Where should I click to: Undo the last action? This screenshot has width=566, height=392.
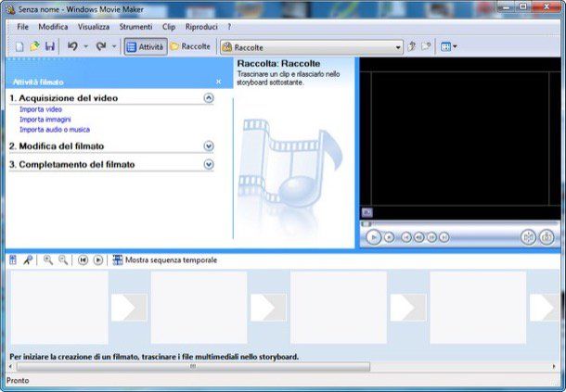[73, 46]
